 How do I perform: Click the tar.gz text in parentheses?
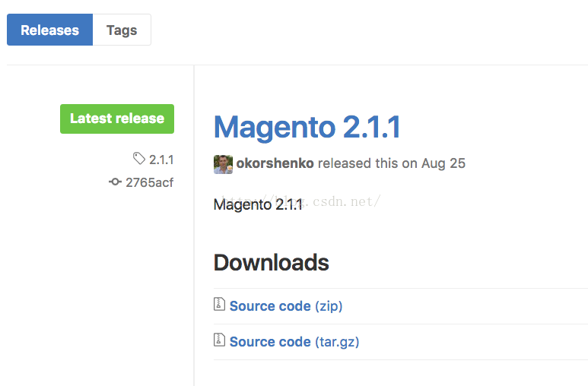[337, 342]
